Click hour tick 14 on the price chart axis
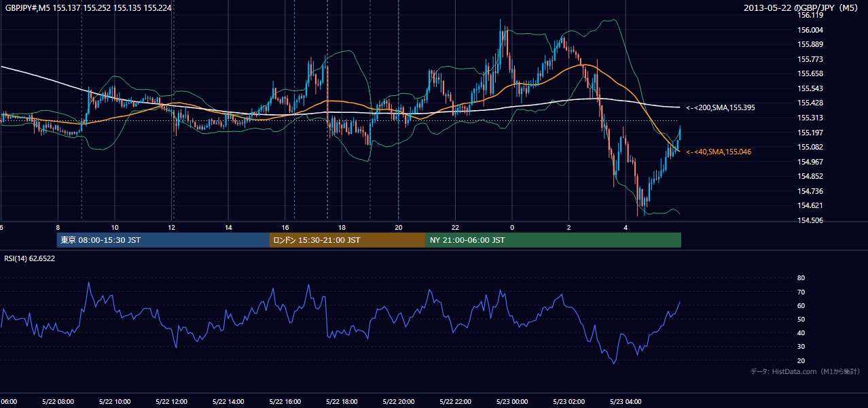This screenshot has height=408, width=868. pos(228,227)
